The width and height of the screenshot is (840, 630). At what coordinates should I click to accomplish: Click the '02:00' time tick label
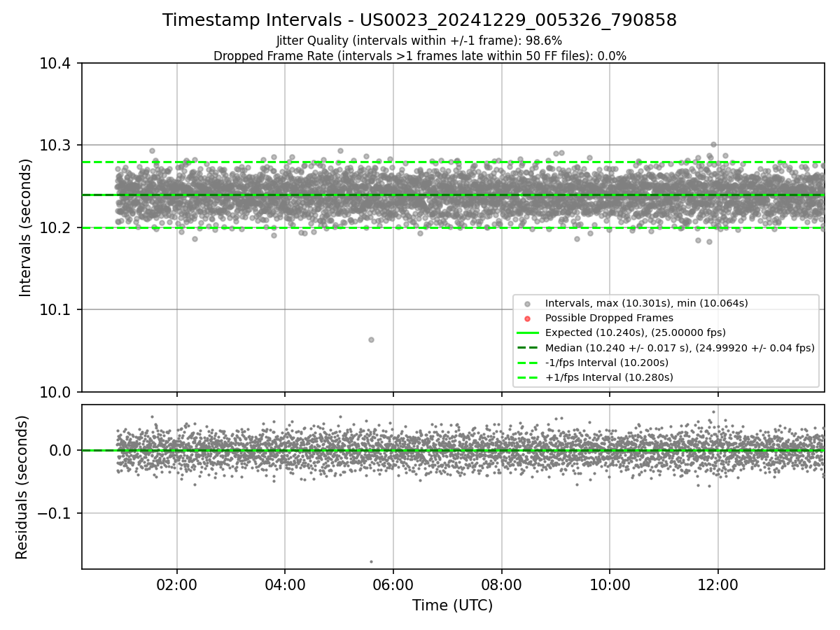click(176, 585)
